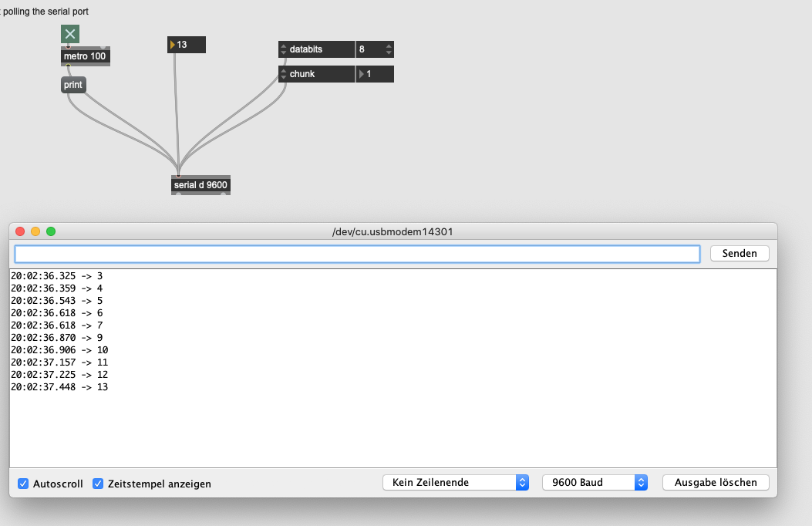Screen dimensions: 812x526
Task: Click output line '20:02:37.157 -> 11'
Action: (59, 362)
